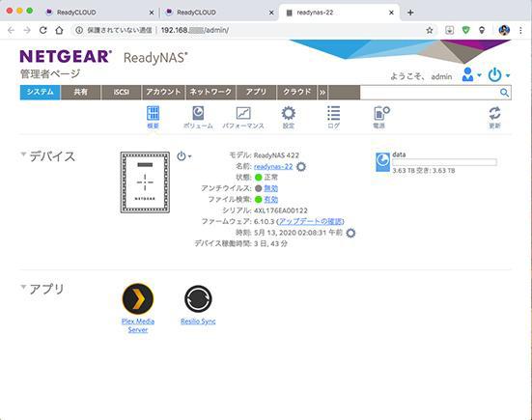The width and height of the screenshot is (532, 420).
Task: Click the gear icon next to the time
Action: 350,233
